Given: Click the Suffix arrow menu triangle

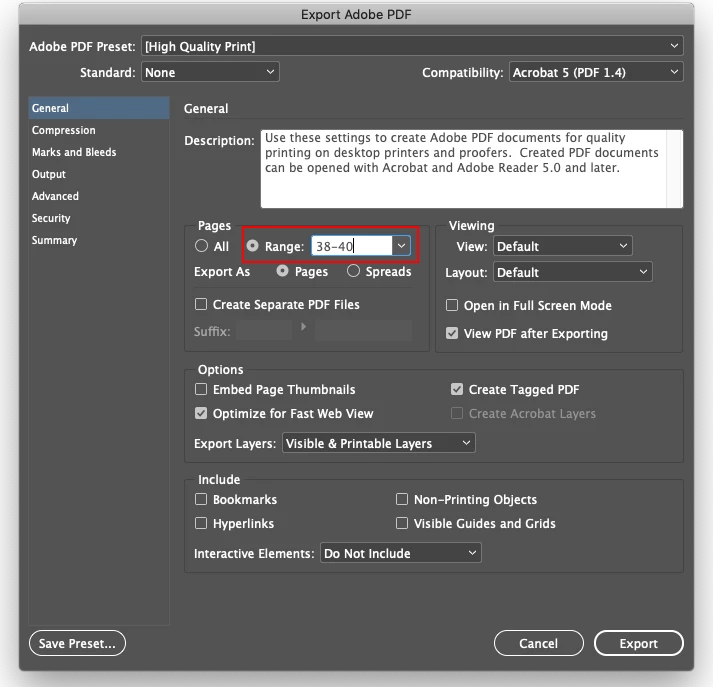Looking at the screenshot, I should pos(303,326).
